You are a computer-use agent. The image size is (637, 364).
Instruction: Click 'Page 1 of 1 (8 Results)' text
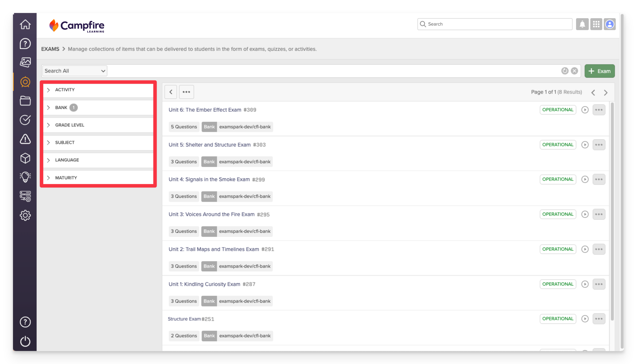point(556,92)
